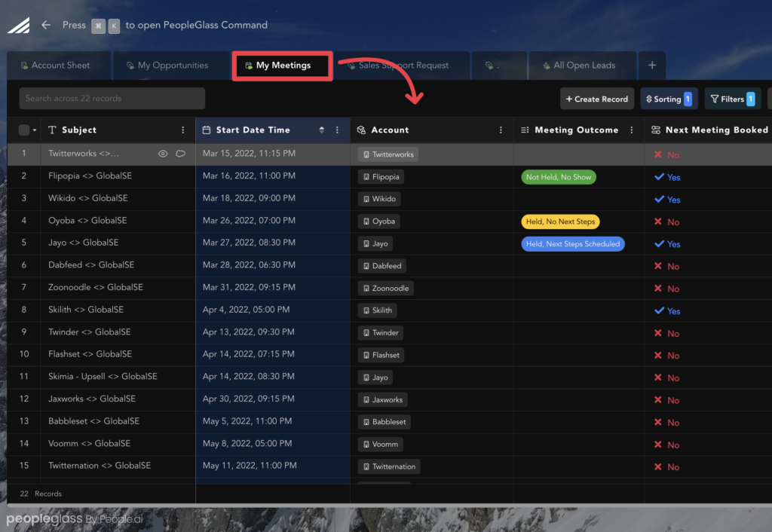Click the funnel icon in Filters button

coord(714,99)
